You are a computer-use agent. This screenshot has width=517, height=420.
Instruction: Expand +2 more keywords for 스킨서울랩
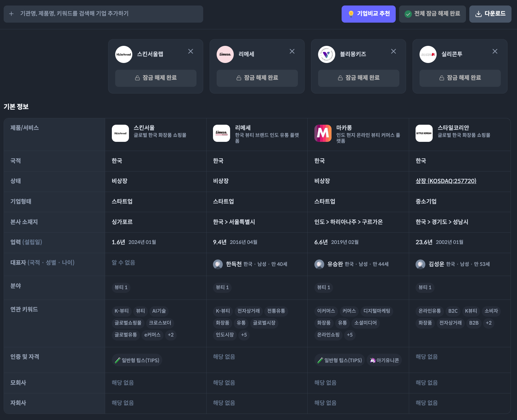pyautogui.click(x=170, y=335)
